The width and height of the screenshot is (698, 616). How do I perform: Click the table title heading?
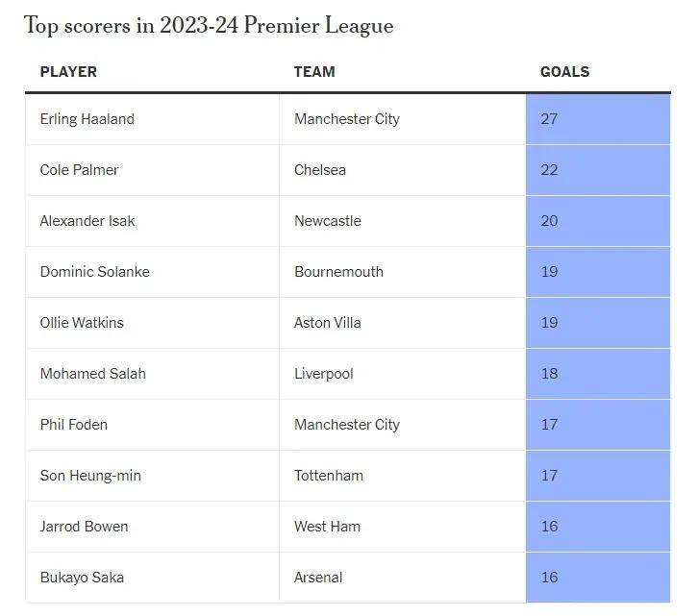[x=209, y=25]
